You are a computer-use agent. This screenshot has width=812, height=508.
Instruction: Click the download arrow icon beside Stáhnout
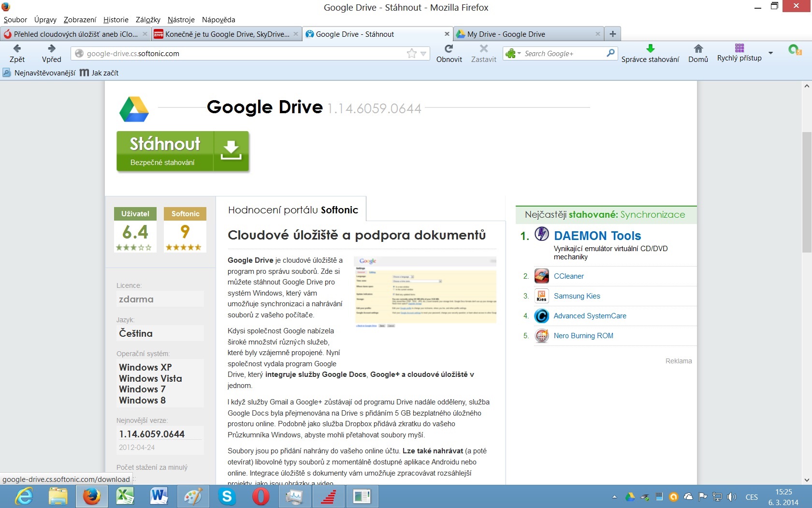(x=231, y=150)
